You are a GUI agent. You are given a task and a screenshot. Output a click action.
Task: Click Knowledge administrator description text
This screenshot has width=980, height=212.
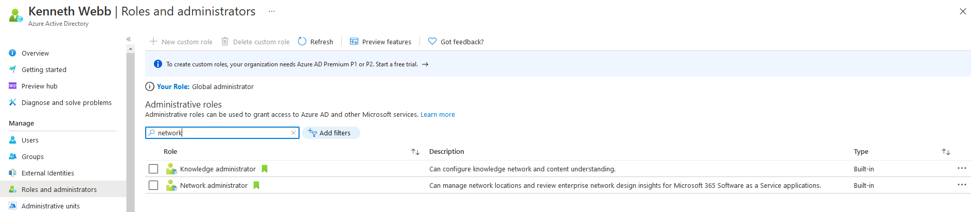click(x=522, y=169)
